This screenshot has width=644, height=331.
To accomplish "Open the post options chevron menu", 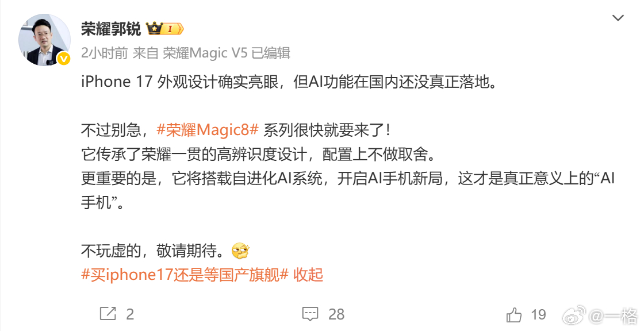I will (x=618, y=18).
